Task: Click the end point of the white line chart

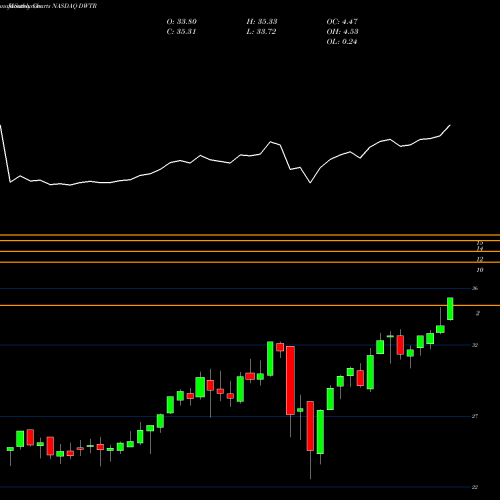Action: pos(450,125)
